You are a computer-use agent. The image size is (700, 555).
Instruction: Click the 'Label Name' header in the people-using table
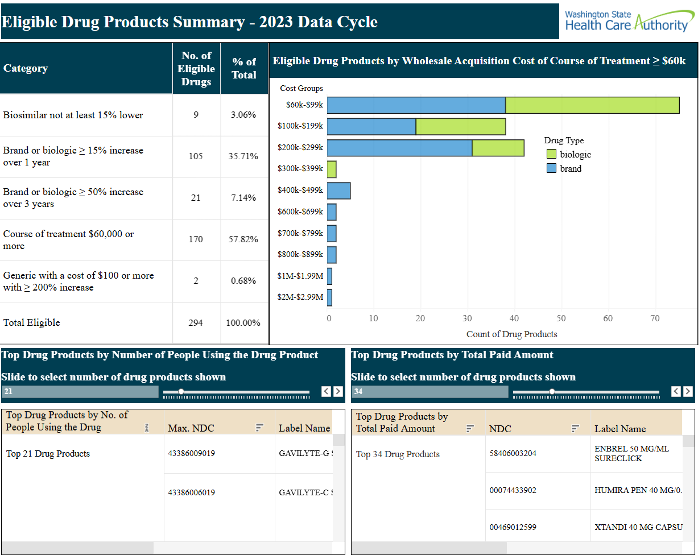(x=304, y=428)
